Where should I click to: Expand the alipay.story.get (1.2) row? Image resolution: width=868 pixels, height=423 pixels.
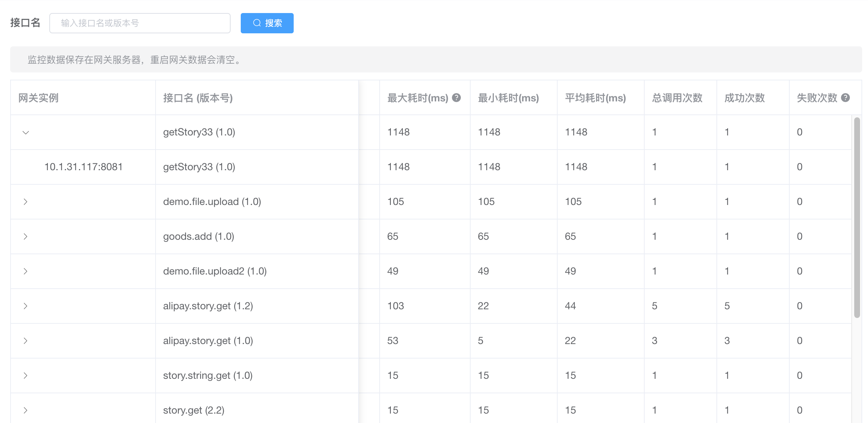26,306
